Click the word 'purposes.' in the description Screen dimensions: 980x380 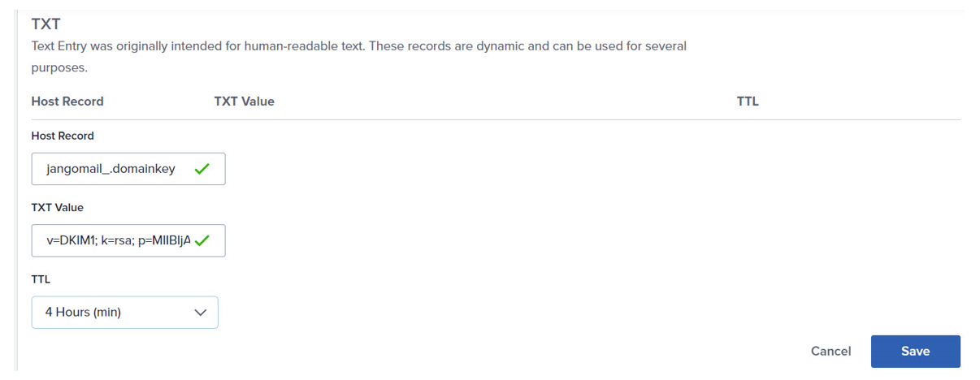pos(59,68)
